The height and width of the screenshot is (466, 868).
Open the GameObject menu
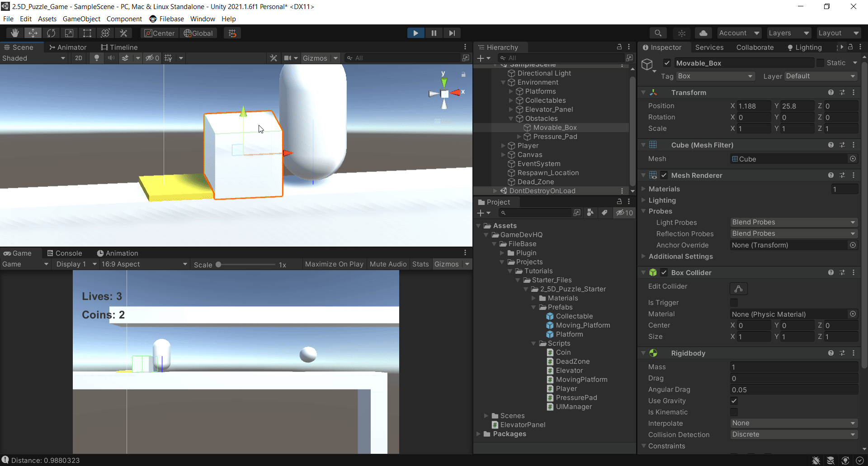point(81,19)
